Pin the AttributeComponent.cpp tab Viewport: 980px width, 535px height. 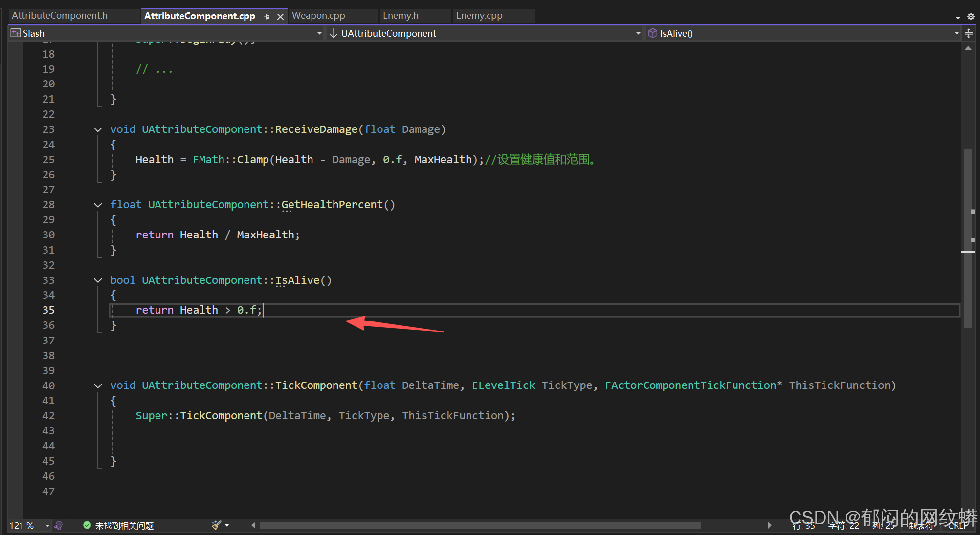(x=267, y=16)
